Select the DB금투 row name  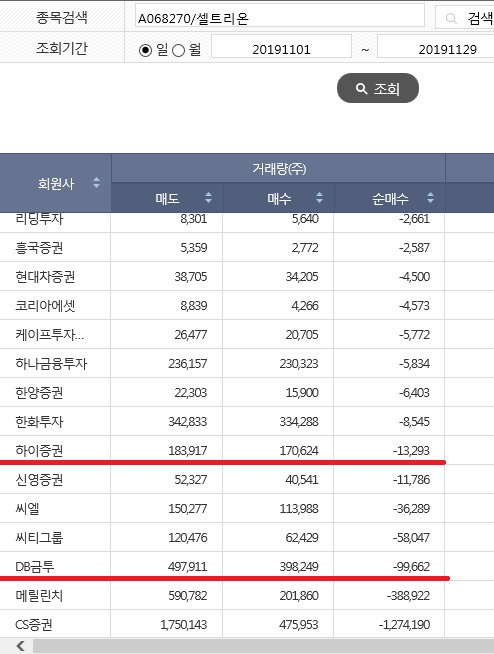coord(35,567)
